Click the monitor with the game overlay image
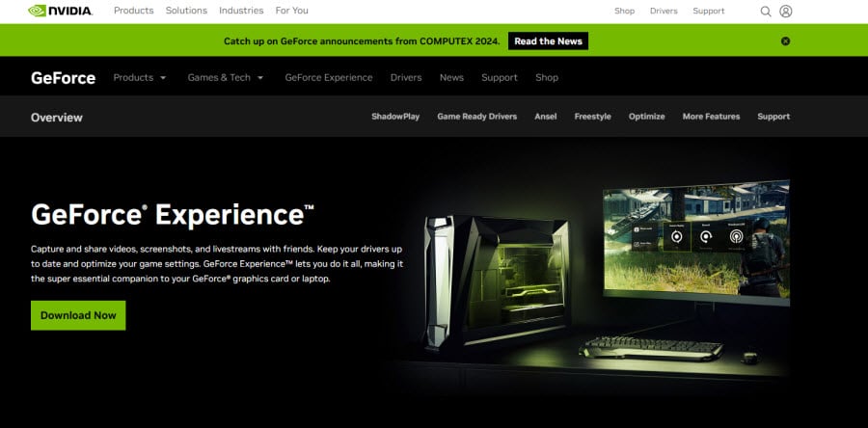The width and height of the screenshot is (868, 428). [x=695, y=243]
